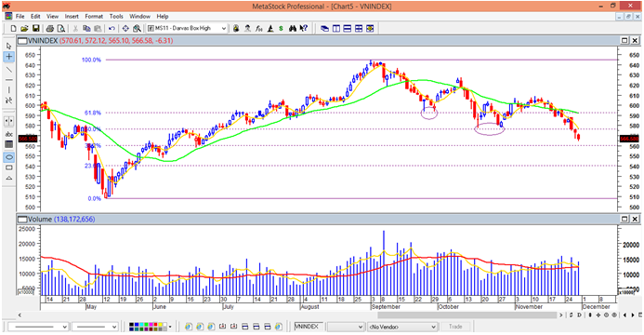Click the crosshair rescale icon in the toolbar
The image size is (644, 335).
pyautogui.click(x=125, y=28)
